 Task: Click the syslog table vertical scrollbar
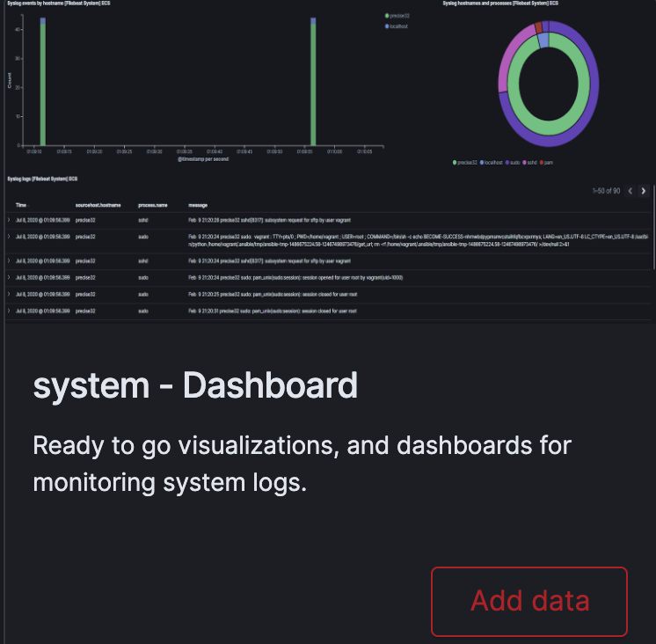[652, 238]
